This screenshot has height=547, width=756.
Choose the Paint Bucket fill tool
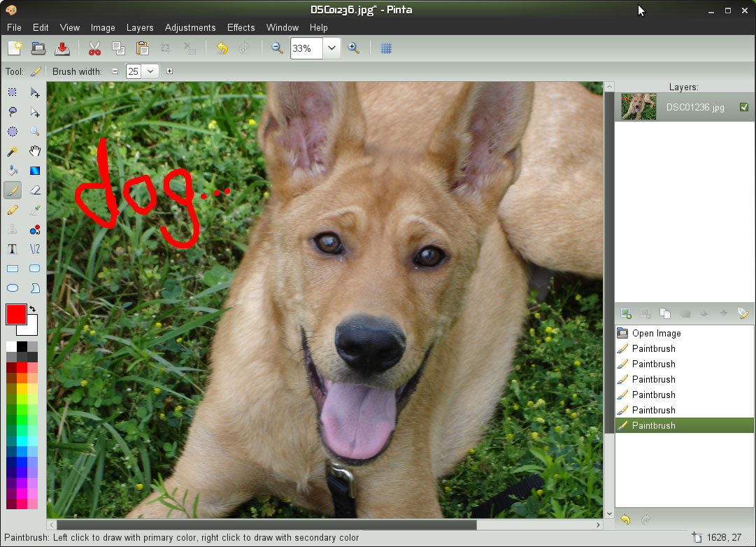coord(13,171)
